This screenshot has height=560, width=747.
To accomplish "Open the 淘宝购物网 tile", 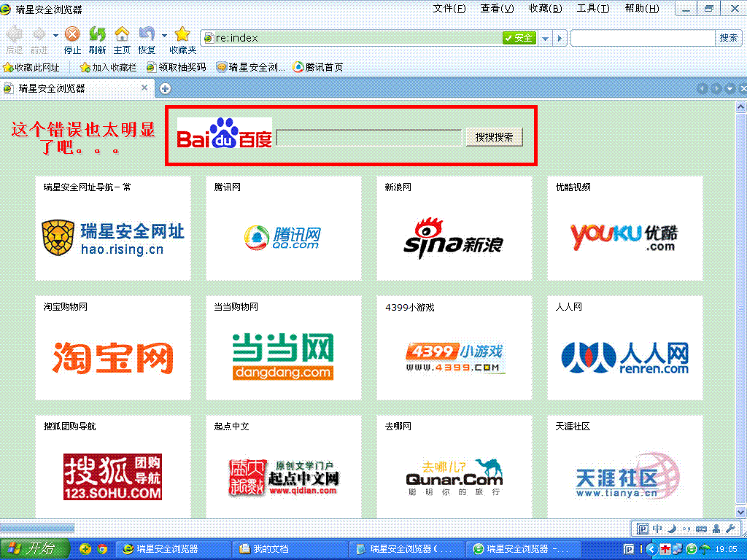I will click(x=113, y=348).
